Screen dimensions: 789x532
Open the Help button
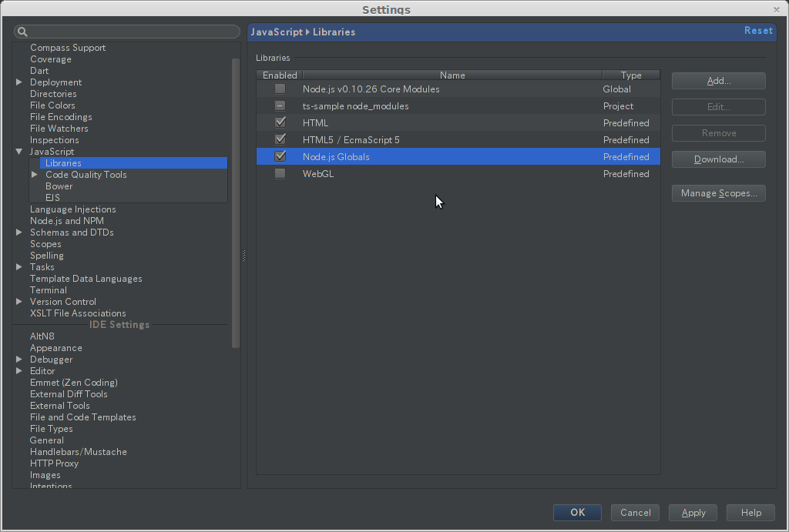coord(750,513)
